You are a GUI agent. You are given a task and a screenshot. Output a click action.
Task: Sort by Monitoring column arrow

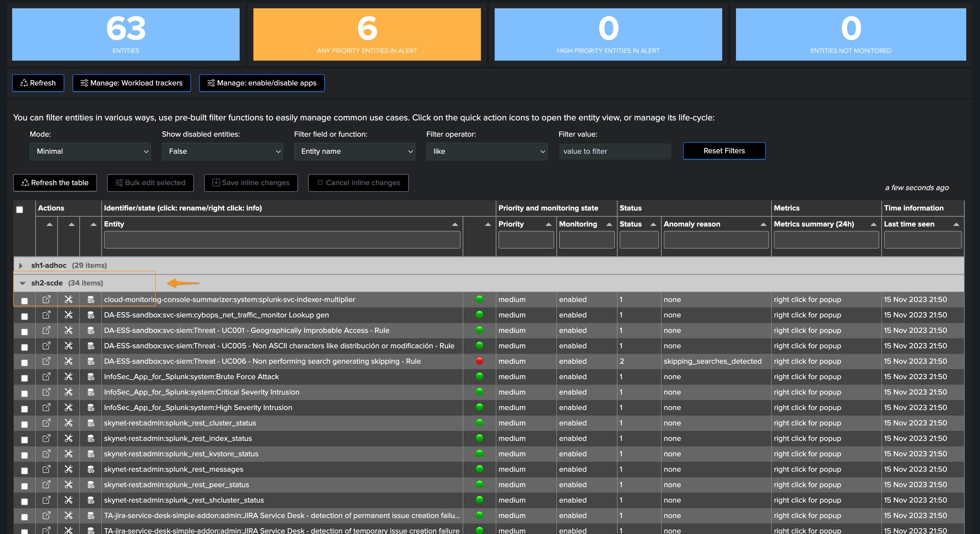pyautogui.click(x=609, y=224)
